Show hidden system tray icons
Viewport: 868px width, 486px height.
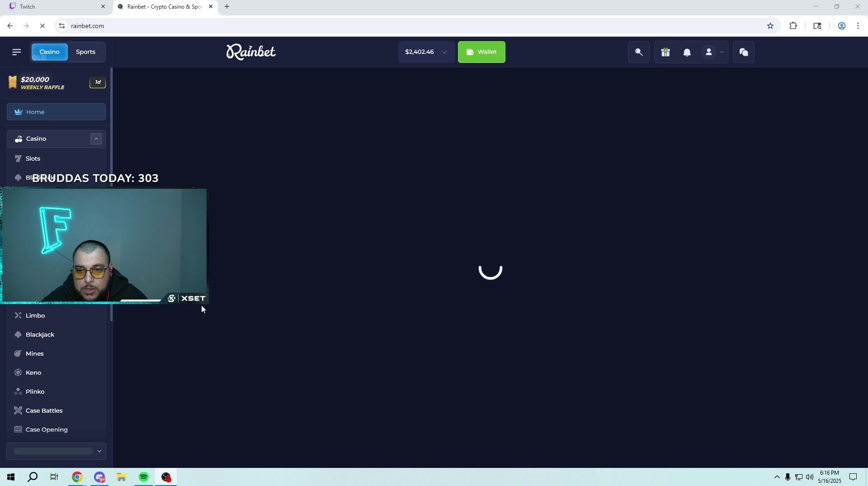tap(777, 477)
